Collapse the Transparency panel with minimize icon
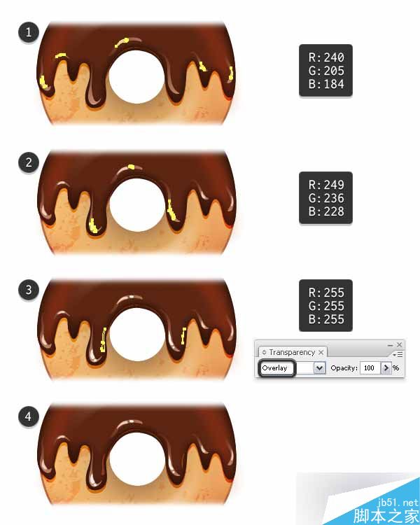 pos(390,345)
